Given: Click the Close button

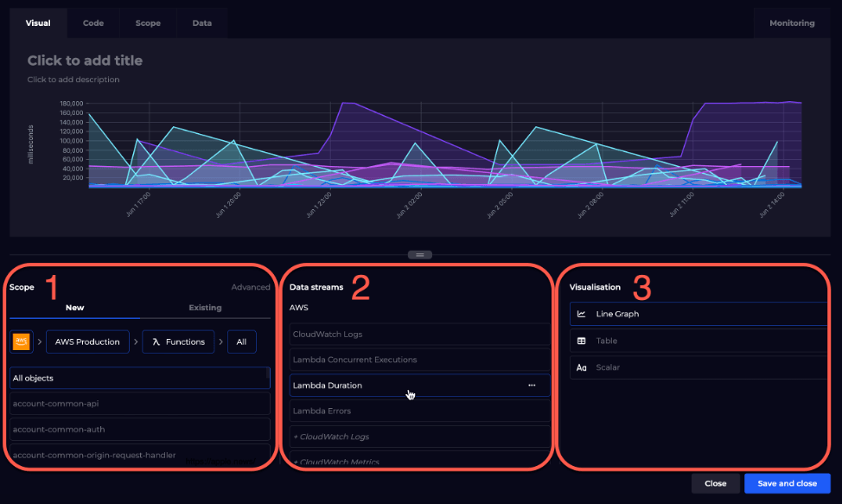Looking at the screenshot, I should [x=715, y=483].
